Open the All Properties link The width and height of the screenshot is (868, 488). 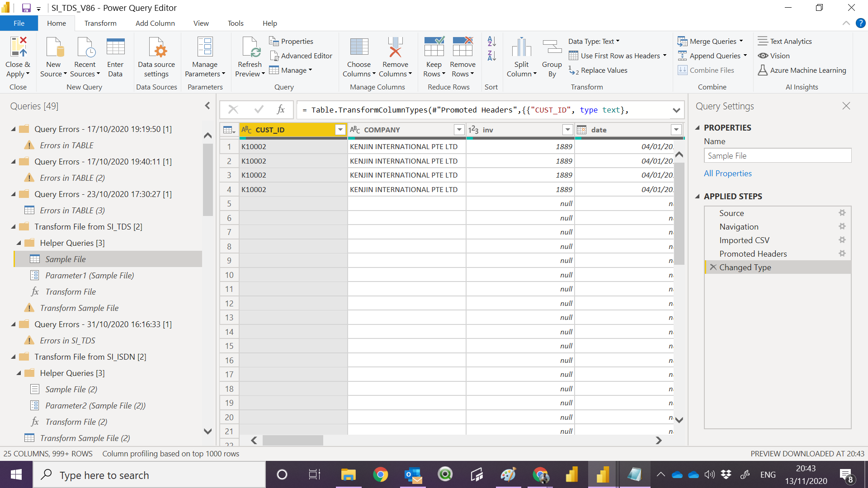coord(727,173)
